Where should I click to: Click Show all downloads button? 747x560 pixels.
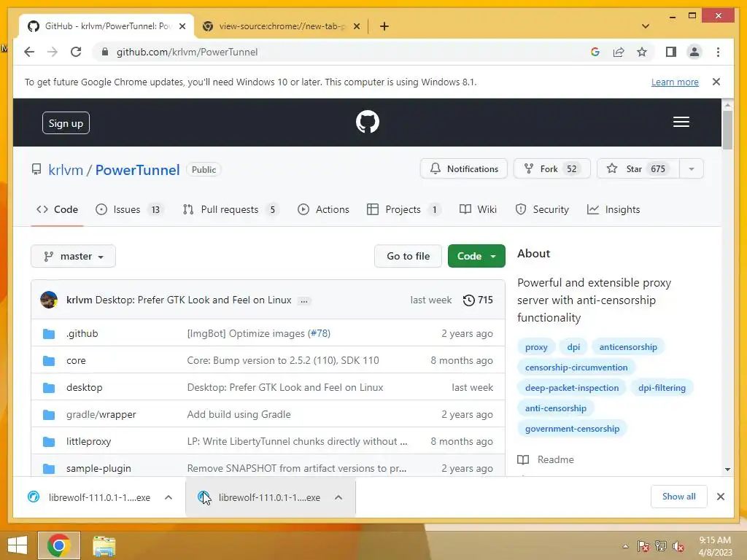[x=679, y=497]
